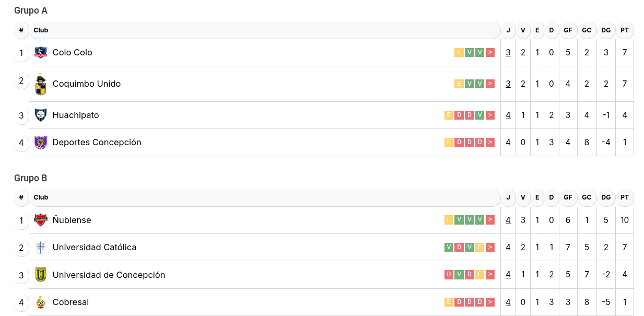Click first green V badge for Universidad Católica
This screenshot has width=644, height=316.
(x=449, y=247)
